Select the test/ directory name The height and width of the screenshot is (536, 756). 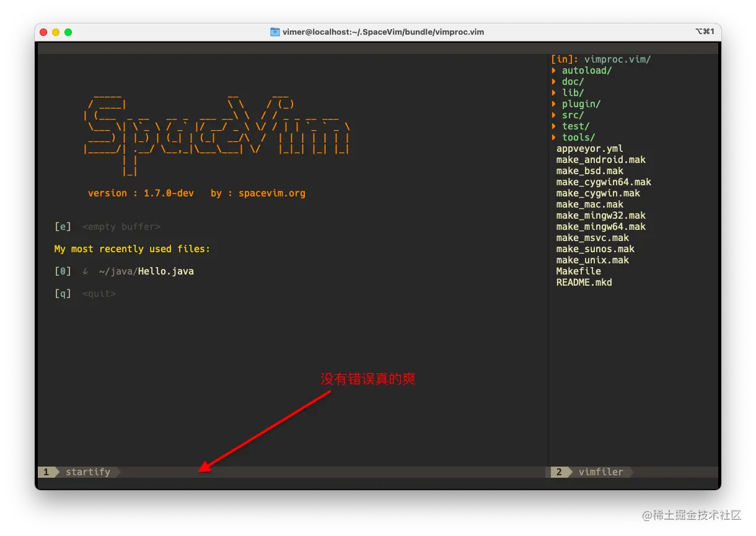576,126
